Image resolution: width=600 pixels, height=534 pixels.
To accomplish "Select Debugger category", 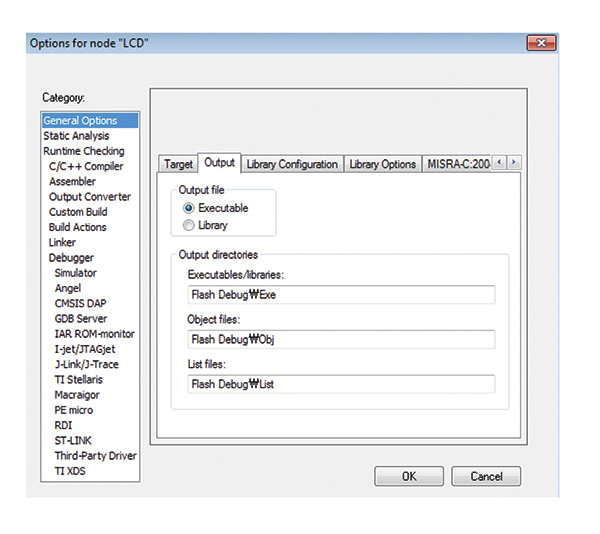I will pyautogui.click(x=71, y=258).
